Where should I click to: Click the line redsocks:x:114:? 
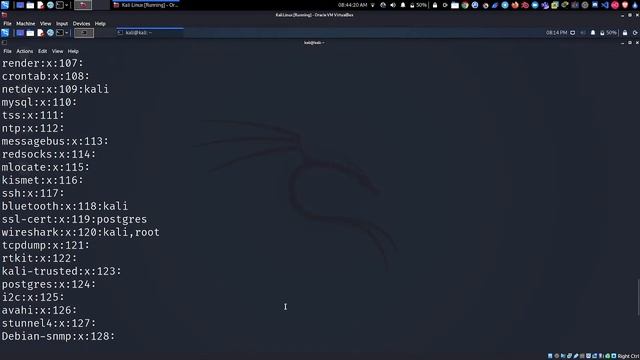coord(49,154)
